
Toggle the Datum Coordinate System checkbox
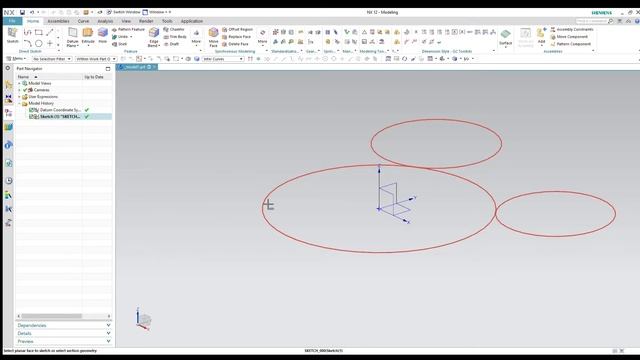pyautogui.click(x=31, y=110)
